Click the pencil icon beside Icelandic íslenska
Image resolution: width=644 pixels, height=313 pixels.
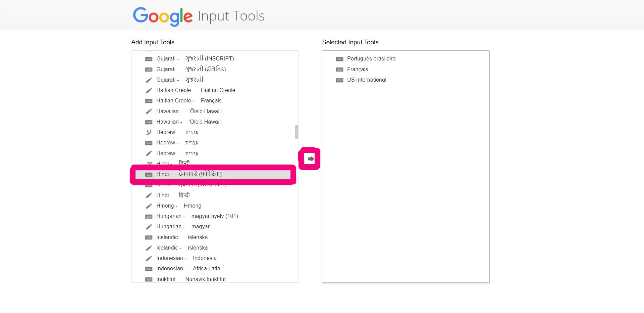pos(149,248)
